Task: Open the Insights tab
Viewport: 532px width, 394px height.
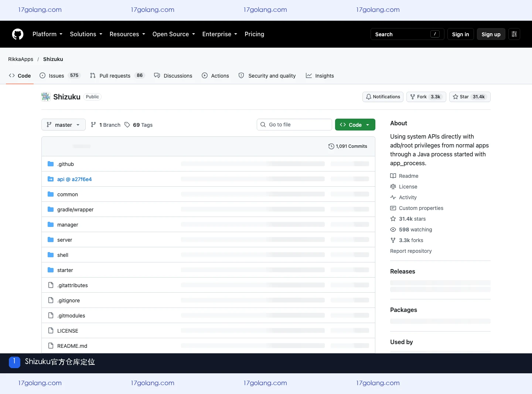Action: pos(320,76)
